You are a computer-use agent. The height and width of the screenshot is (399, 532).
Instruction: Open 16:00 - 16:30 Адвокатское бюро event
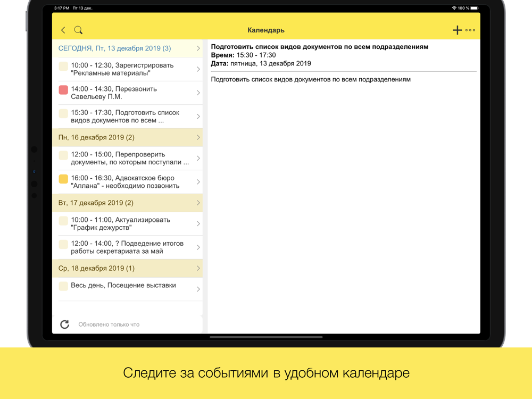127,182
